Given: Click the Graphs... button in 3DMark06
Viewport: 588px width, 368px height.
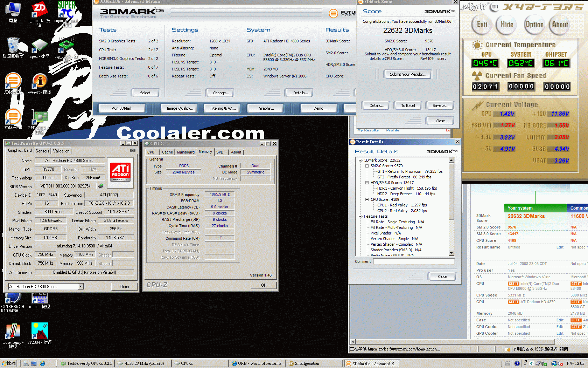Looking at the screenshot, I should (266, 108).
